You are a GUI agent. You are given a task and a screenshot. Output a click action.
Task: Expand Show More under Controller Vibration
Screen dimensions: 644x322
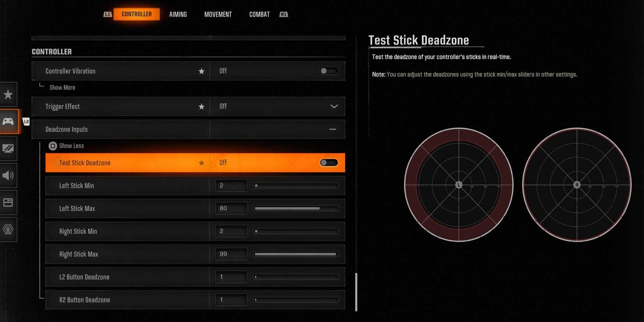62,87
